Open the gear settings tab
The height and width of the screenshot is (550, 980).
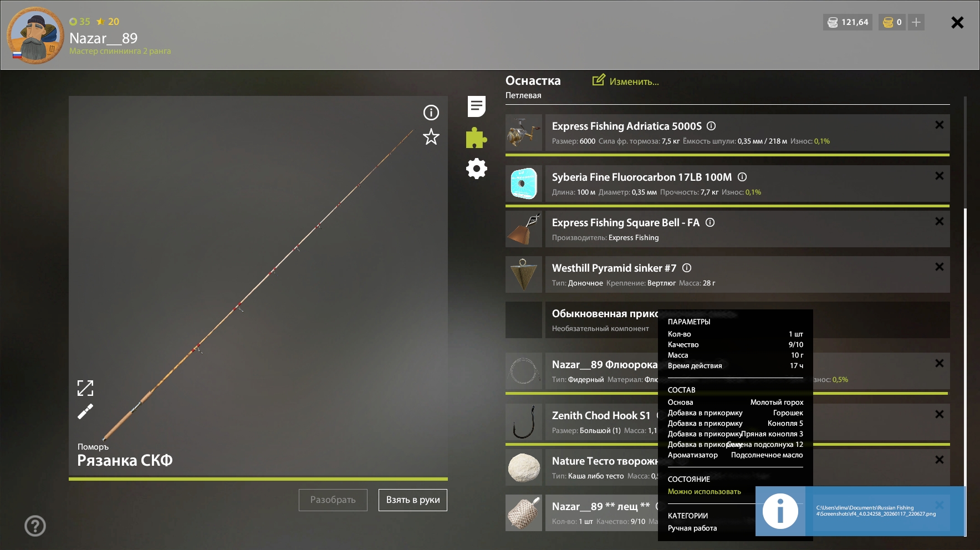476,169
